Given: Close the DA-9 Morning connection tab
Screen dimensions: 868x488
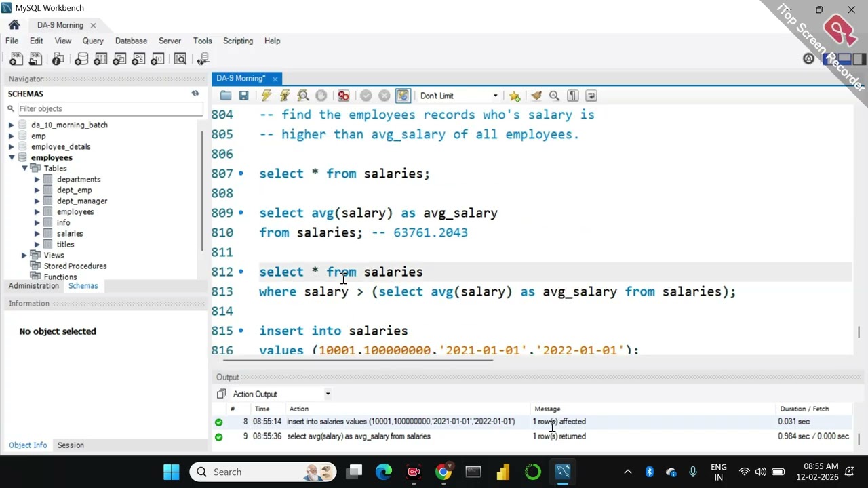Looking at the screenshot, I should (x=93, y=26).
